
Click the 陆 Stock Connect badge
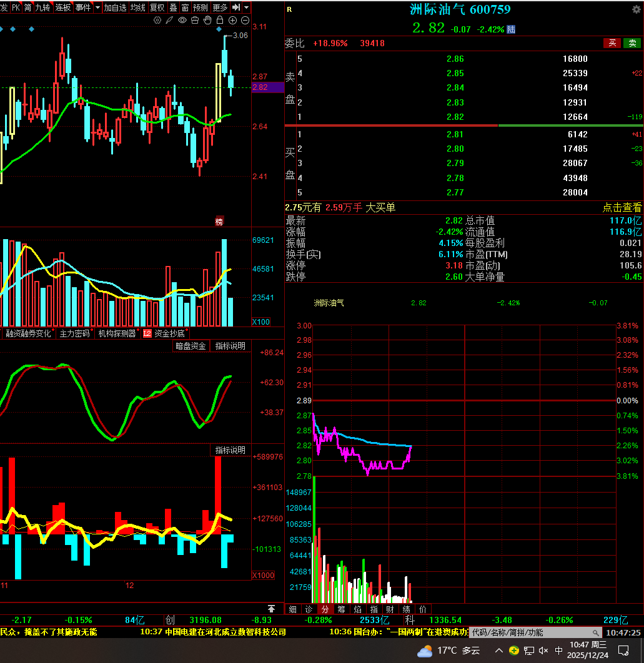coord(511,29)
